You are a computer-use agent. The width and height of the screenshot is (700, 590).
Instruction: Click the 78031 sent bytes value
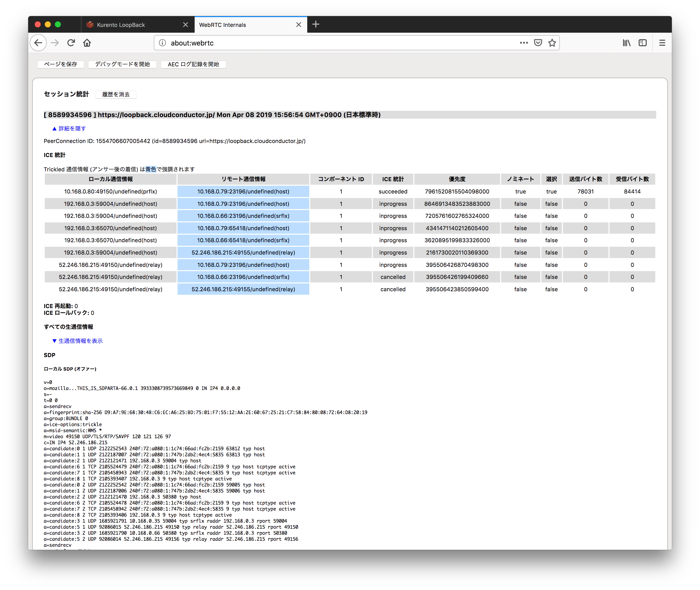(585, 192)
